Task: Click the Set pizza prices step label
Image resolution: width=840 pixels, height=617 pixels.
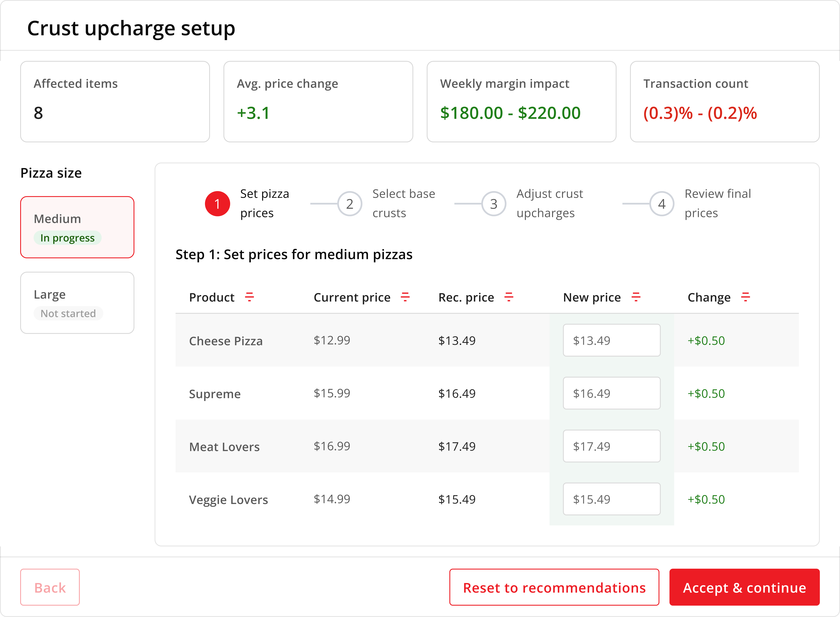Action: [264, 203]
